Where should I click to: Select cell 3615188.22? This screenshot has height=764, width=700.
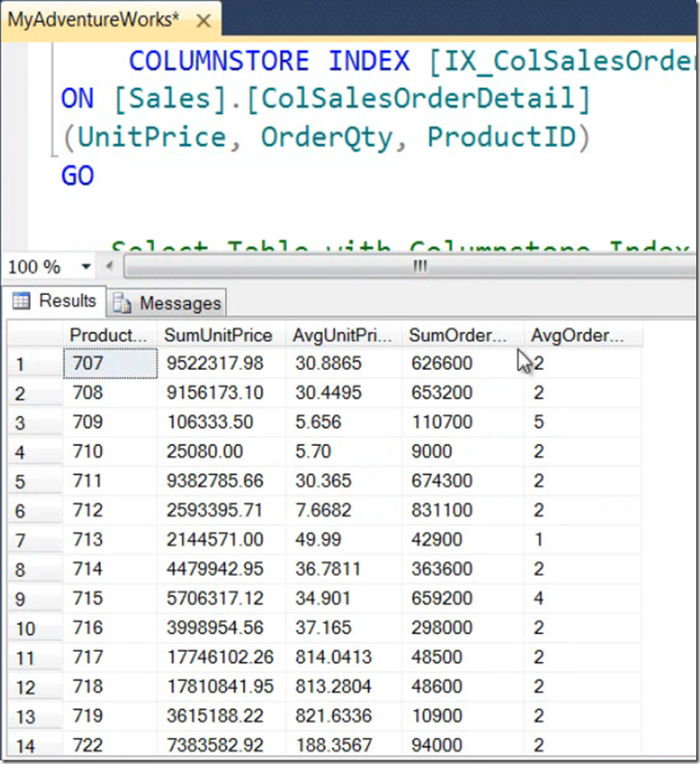(x=222, y=716)
